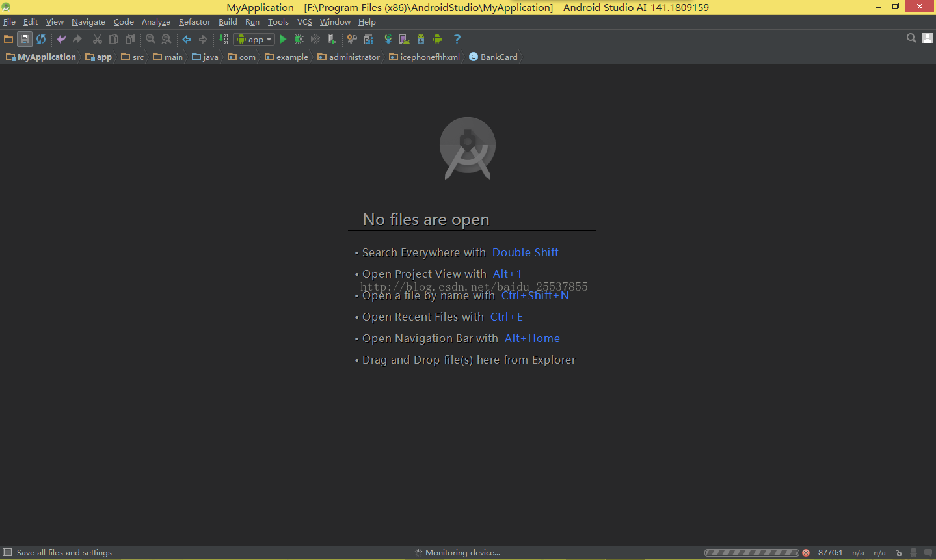Screen dimensions: 936x560
Task: Open the Project Structure icon
Action: (368, 39)
